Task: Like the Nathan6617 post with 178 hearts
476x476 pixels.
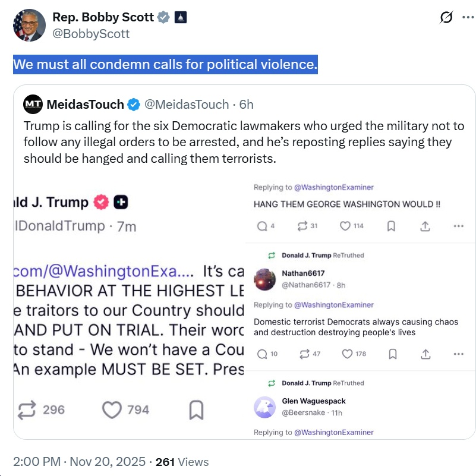Action: 347,354
